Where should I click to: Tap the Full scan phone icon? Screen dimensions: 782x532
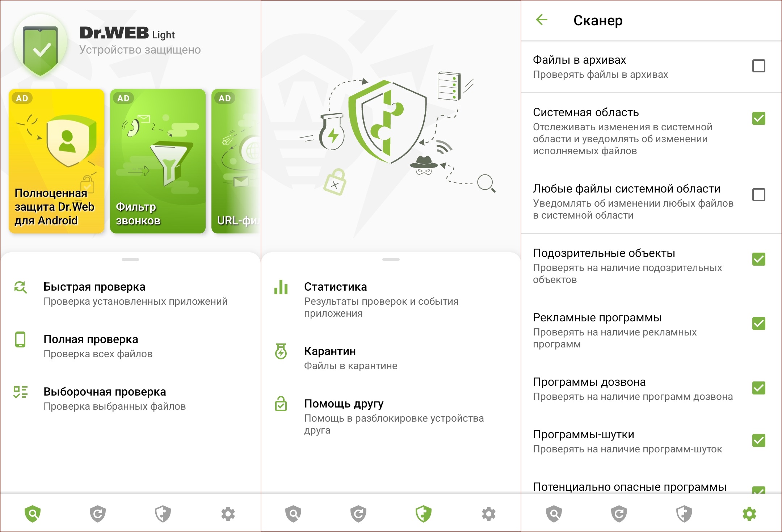20,339
